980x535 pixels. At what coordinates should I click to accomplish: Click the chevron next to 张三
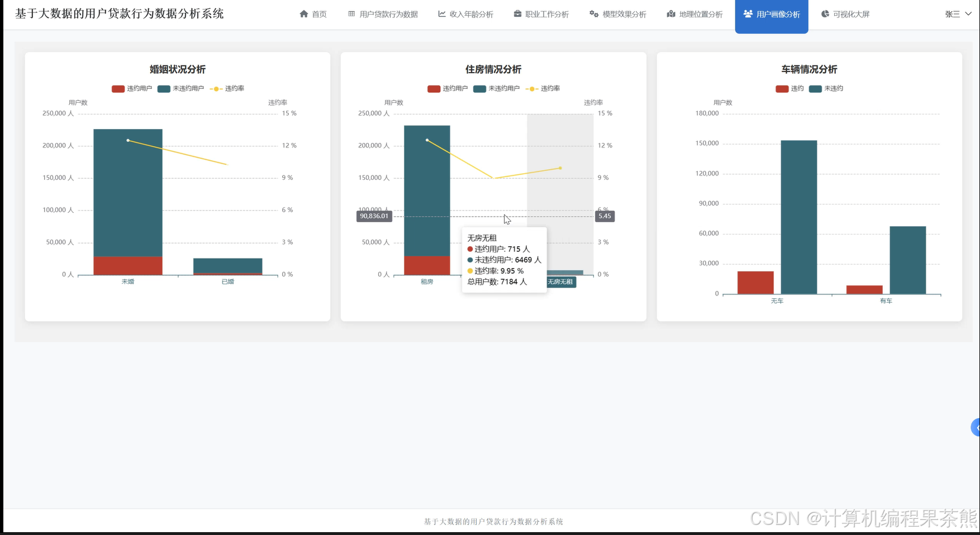coord(968,14)
